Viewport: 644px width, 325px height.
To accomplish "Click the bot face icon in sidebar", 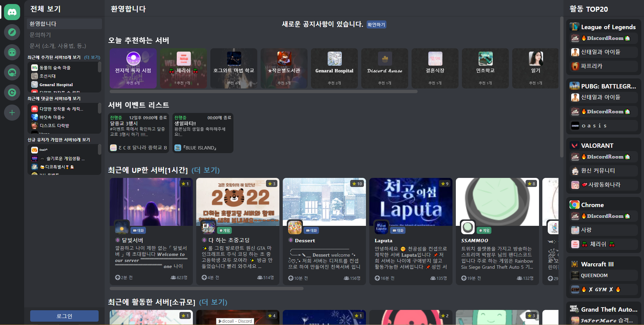I will [x=12, y=52].
